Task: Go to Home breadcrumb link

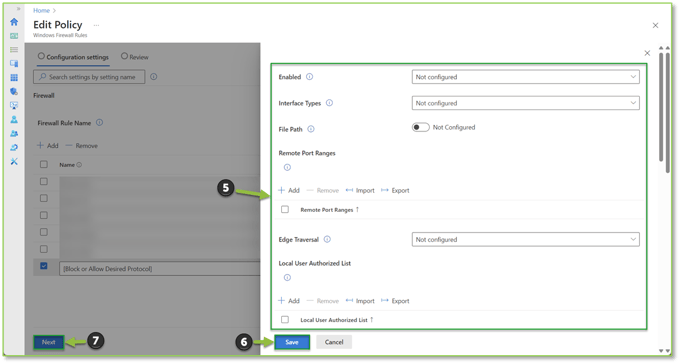Action: tap(41, 10)
